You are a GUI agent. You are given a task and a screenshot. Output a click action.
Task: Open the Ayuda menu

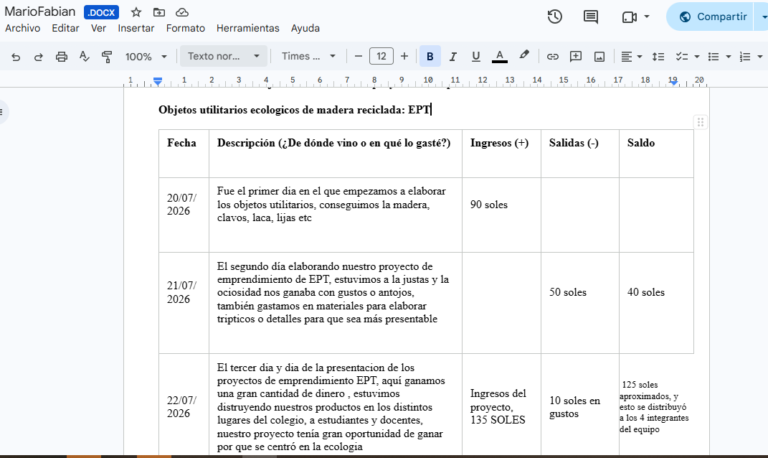coord(305,28)
